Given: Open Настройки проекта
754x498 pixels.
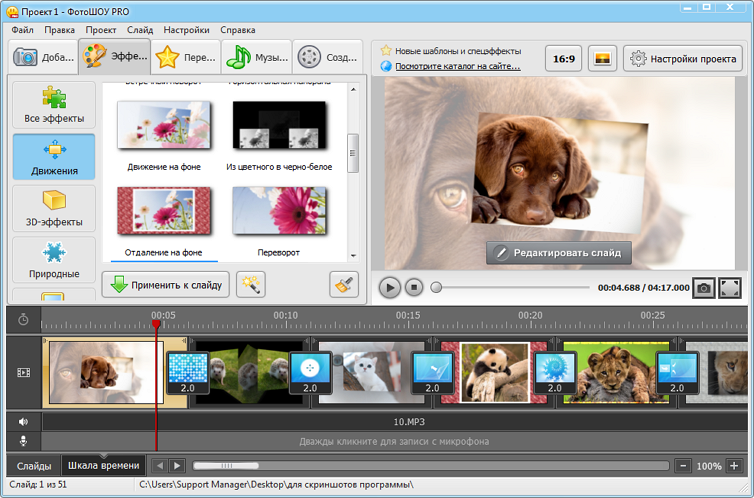Looking at the screenshot, I should [x=683, y=59].
